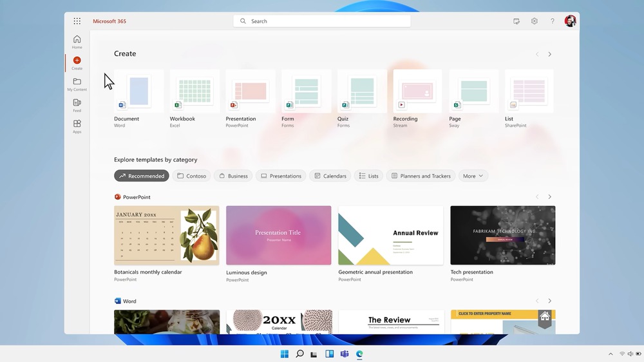Select Create in the left sidebar
The height and width of the screenshot is (362, 644).
click(x=77, y=63)
